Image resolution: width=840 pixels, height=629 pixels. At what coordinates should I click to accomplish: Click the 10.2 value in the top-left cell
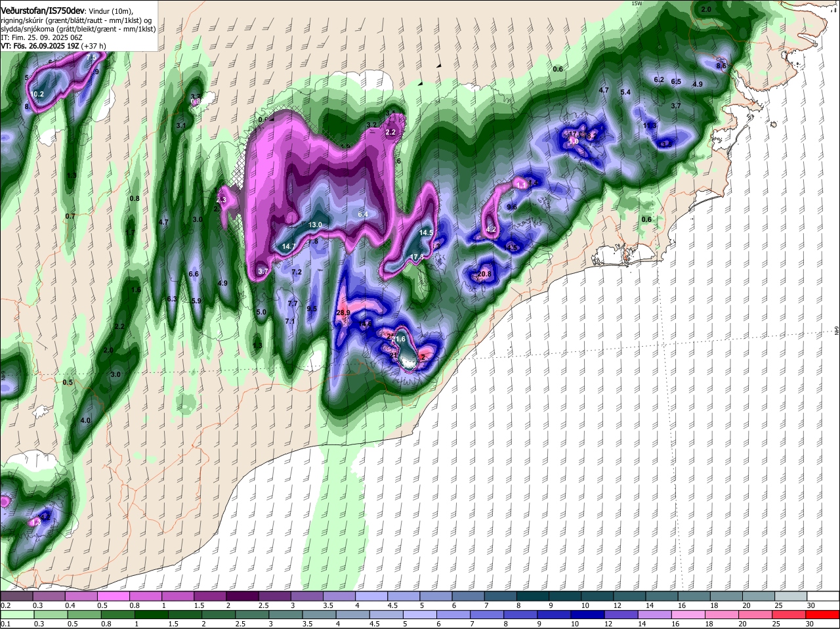coord(37,94)
